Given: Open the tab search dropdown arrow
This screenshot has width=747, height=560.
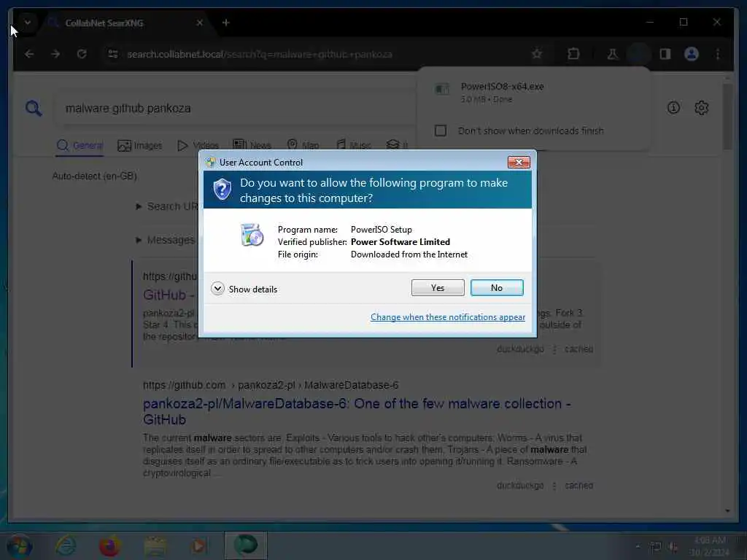Looking at the screenshot, I should pyautogui.click(x=28, y=23).
